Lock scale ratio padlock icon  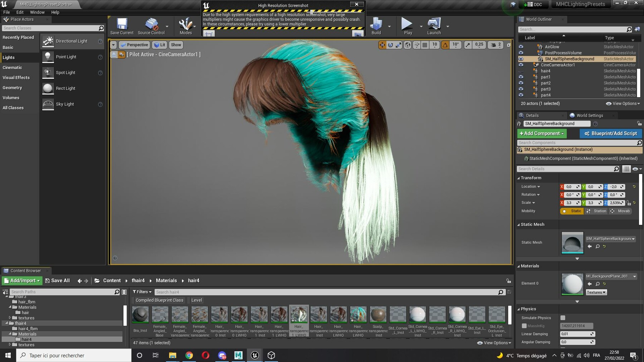629,203
